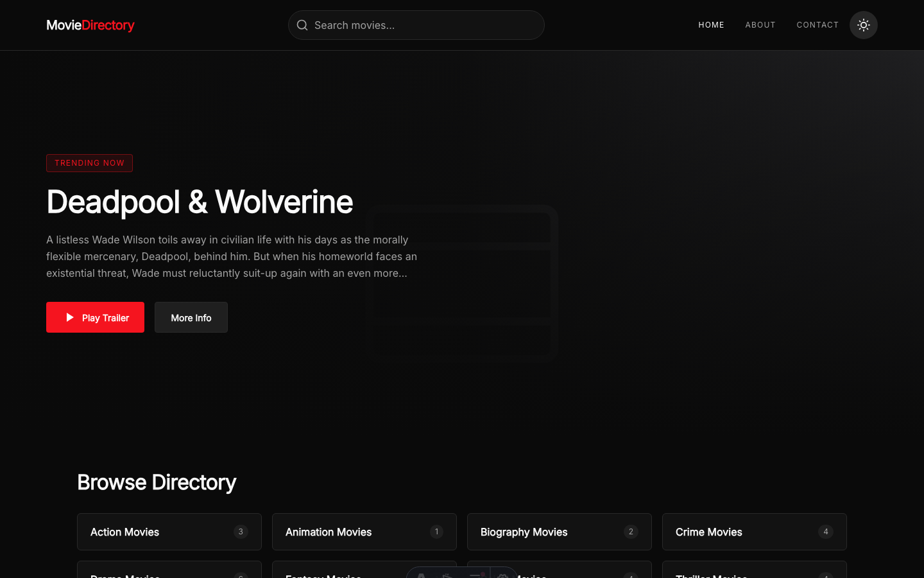
Task: Click the Crime Movies count badge 4
Action: (826, 532)
